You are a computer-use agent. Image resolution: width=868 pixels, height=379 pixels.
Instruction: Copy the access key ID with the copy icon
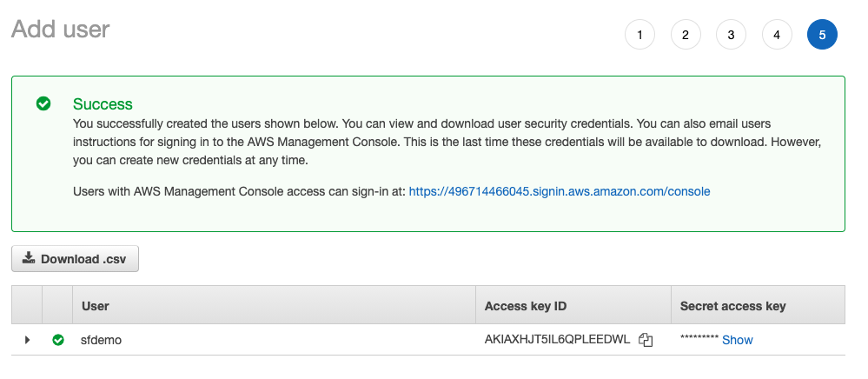click(x=645, y=340)
